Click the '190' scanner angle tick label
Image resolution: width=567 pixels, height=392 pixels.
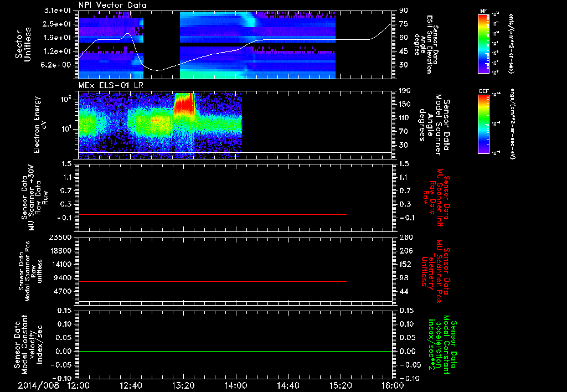[405, 91]
